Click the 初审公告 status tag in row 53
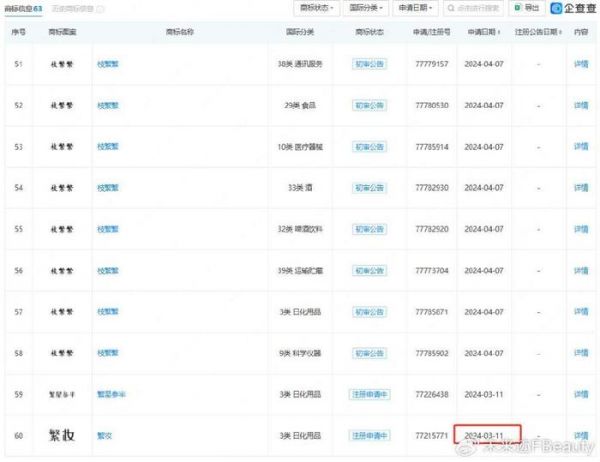Viewport: 600px width, 462px height. (369, 146)
